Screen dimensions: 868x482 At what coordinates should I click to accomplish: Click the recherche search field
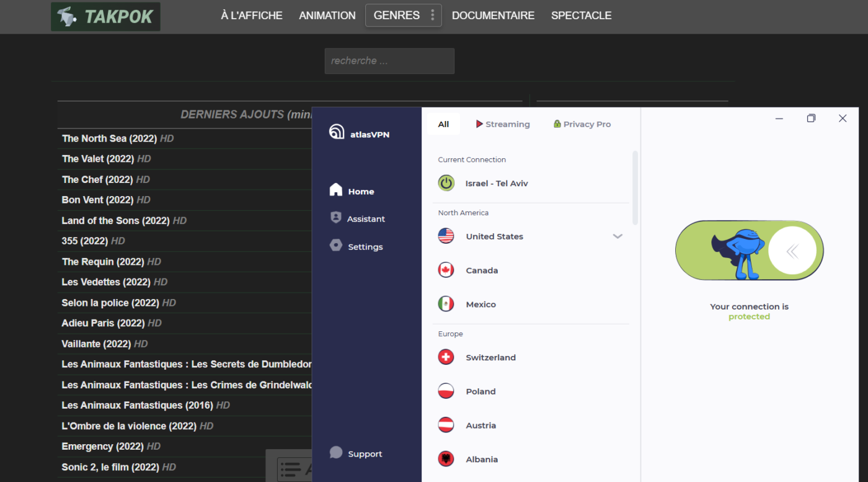(389, 61)
